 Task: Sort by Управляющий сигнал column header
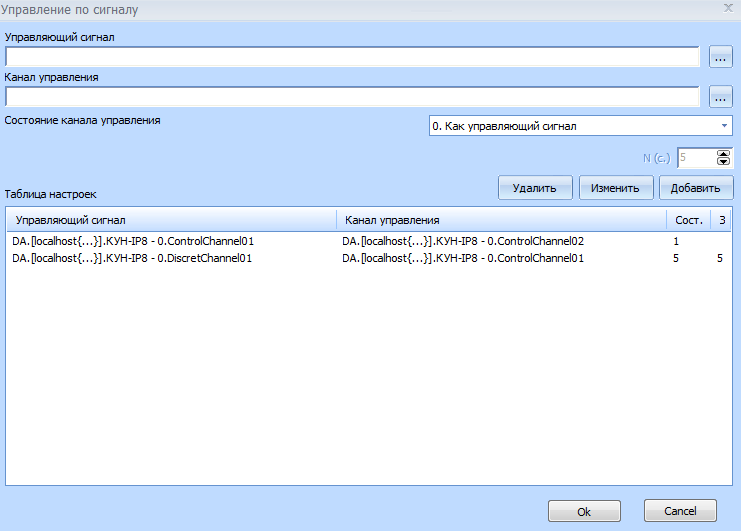(171, 219)
